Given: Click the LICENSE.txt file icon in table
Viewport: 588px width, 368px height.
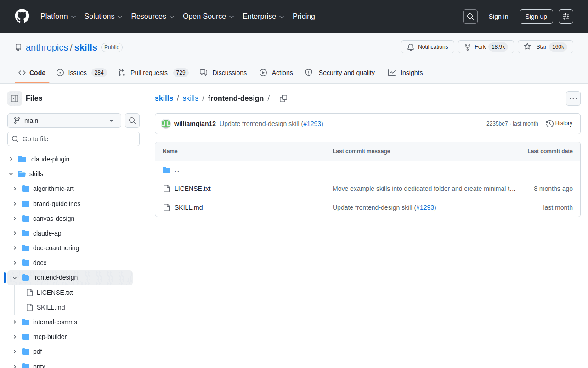Looking at the screenshot, I should [166, 189].
